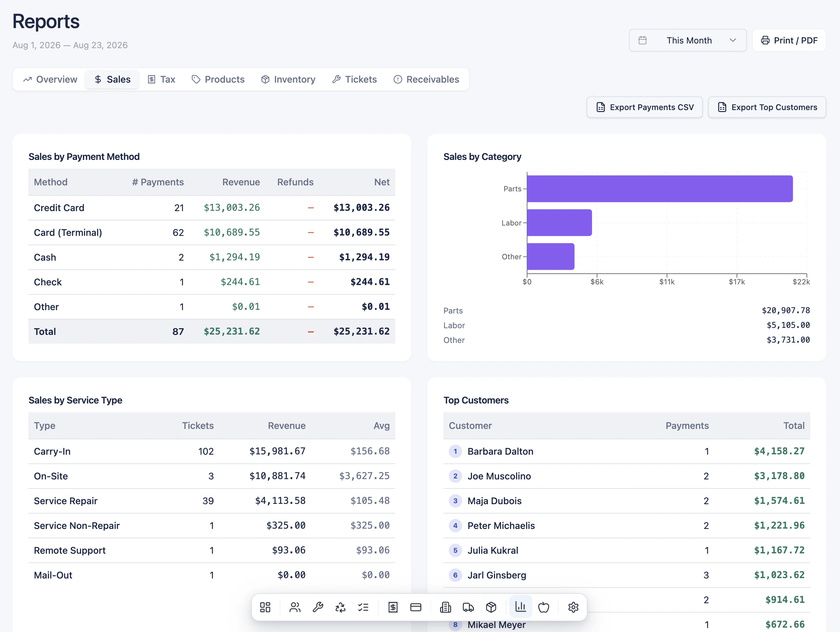
Task: Open the apple icon in dock
Action: point(543,607)
